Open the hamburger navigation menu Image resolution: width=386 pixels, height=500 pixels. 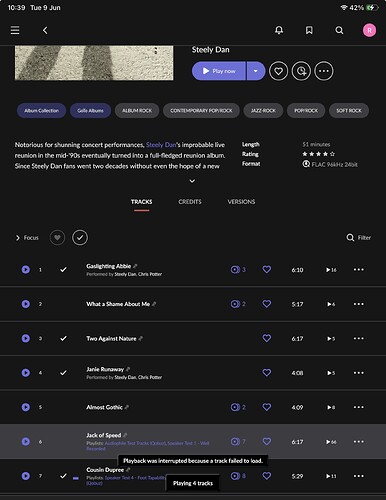15,30
